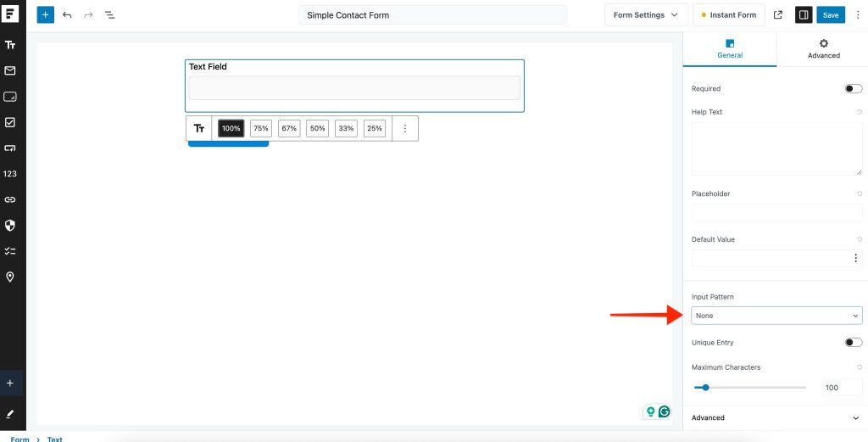Add a Checkbox field from the sidebar

[10, 122]
